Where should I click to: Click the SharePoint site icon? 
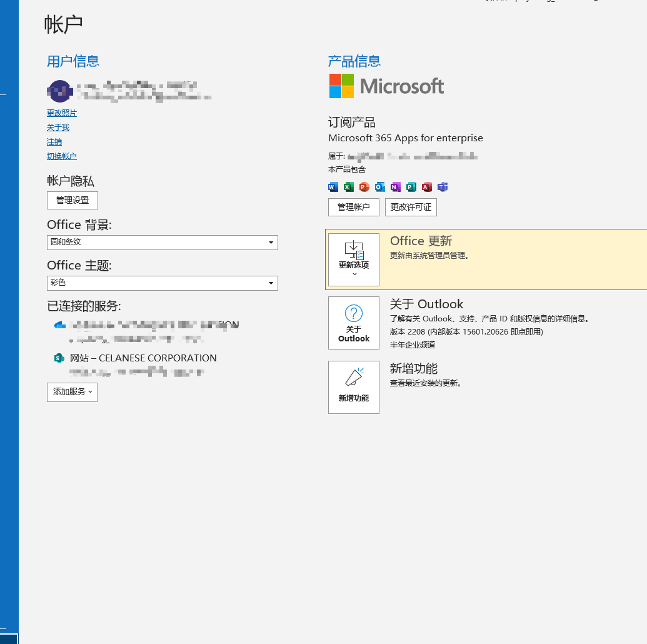59,358
